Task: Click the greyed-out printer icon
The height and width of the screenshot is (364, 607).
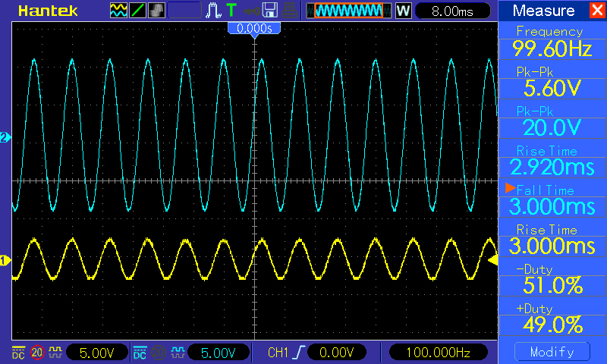Action: [290, 11]
